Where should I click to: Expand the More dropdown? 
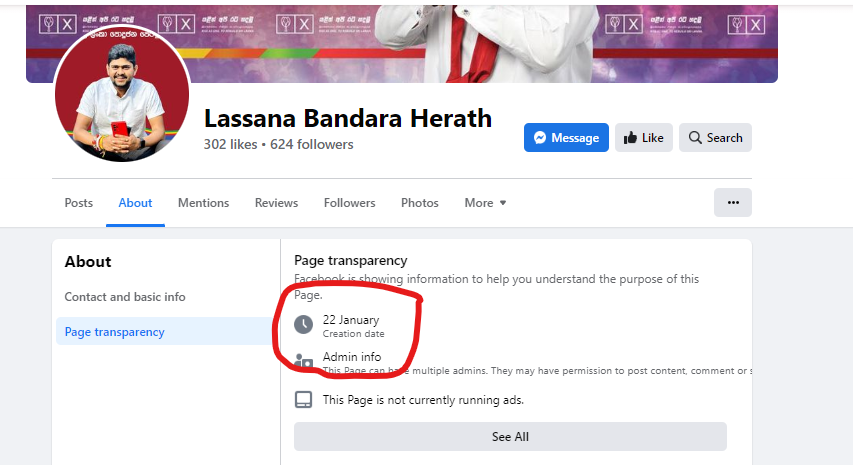(x=485, y=203)
